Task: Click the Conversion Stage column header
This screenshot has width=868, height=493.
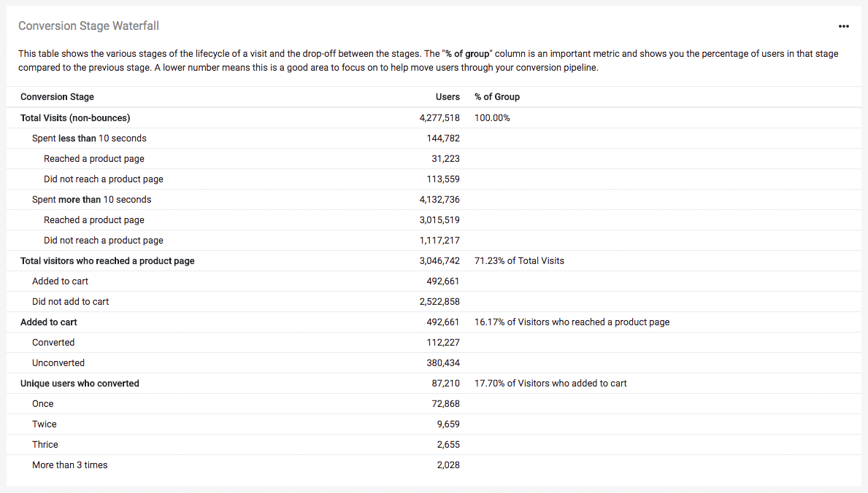Action: tap(57, 97)
